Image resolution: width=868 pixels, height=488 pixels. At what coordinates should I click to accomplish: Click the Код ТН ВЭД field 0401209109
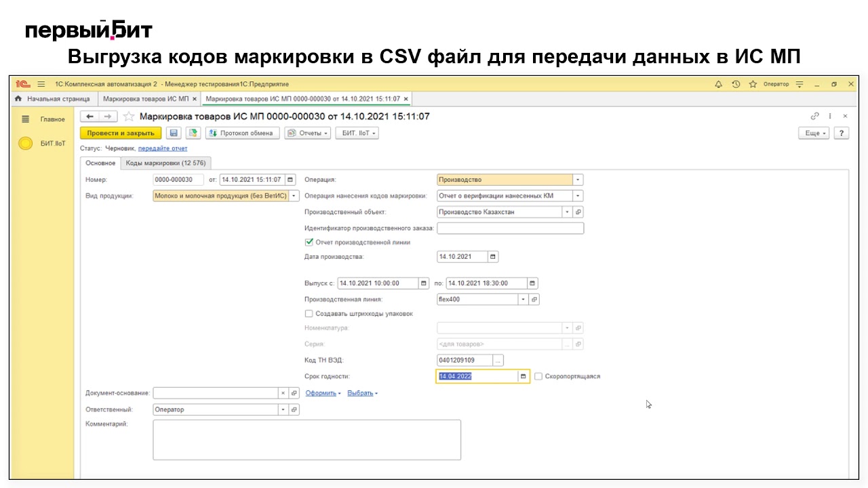pos(465,360)
